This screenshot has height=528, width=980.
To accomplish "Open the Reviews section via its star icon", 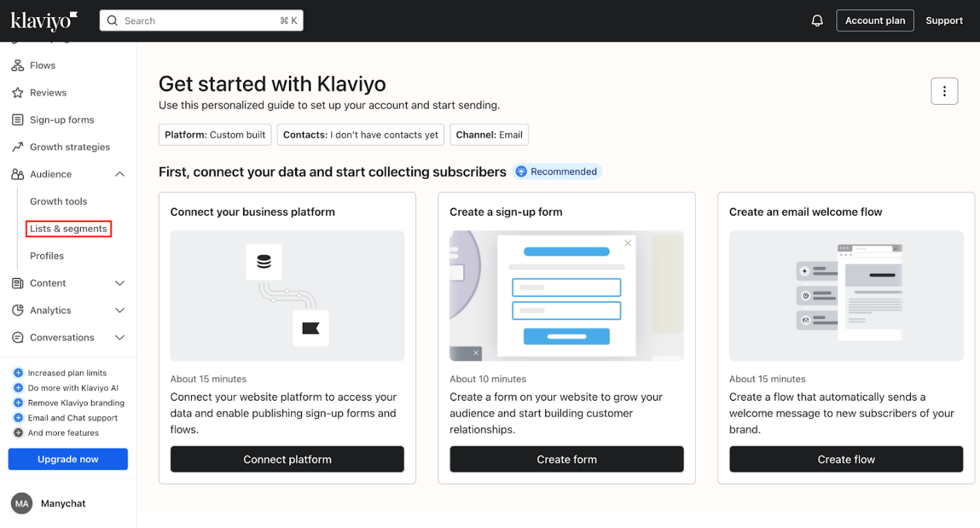I will pos(16,92).
